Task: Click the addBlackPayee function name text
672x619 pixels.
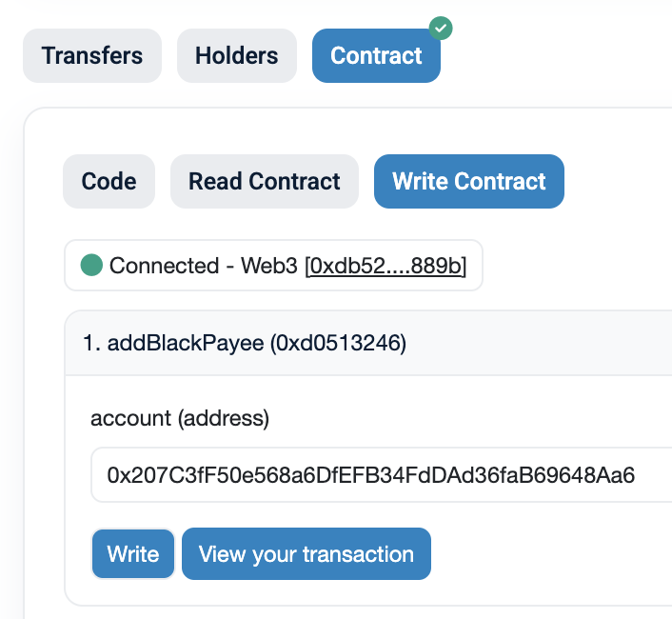Action: (186, 343)
